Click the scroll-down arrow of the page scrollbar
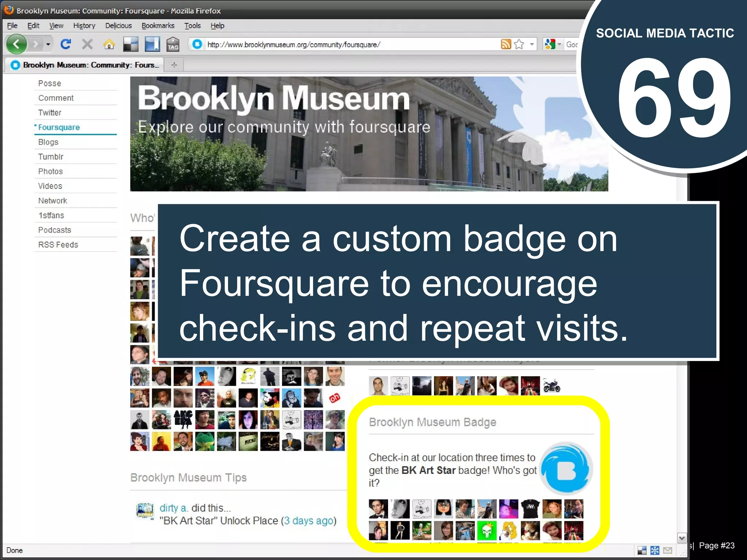 pyautogui.click(x=682, y=538)
